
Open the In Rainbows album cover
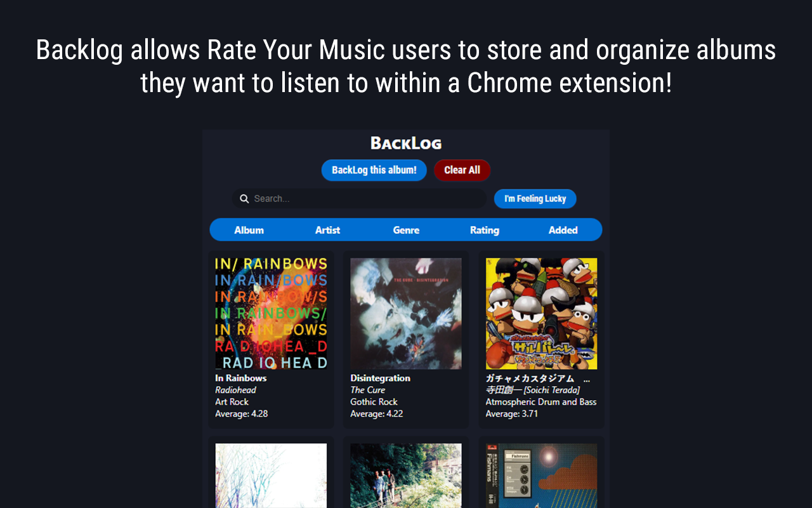(x=271, y=313)
